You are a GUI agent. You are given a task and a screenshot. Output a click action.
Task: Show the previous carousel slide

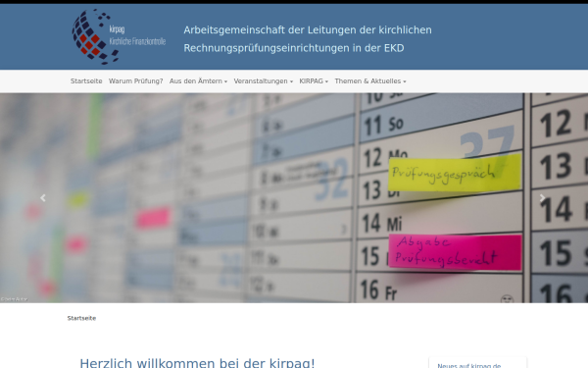43,198
